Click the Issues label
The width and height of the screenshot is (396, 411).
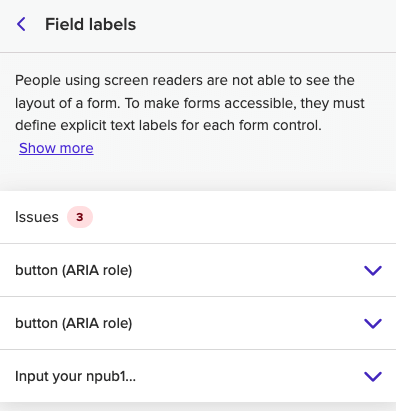(37, 217)
